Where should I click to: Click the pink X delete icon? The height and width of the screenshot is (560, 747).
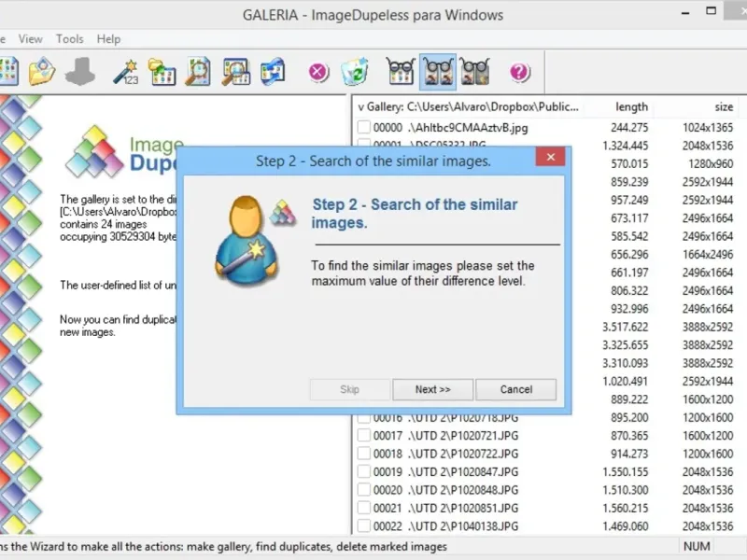tap(317, 73)
